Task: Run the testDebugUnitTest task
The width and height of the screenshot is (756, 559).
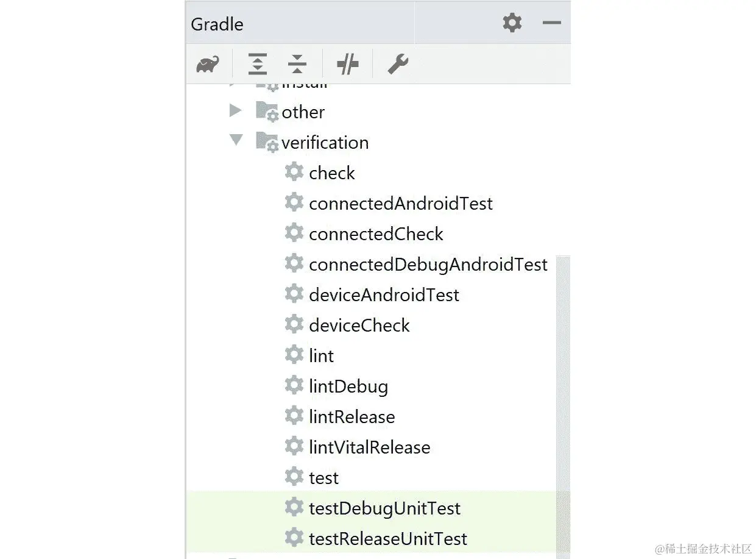Action: pyautogui.click(x=385, y=508)
